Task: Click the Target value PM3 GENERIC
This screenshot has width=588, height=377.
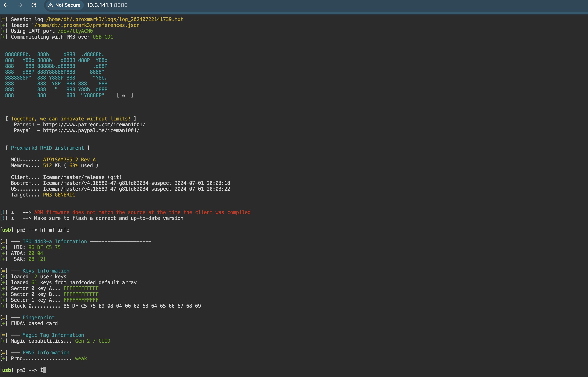Action: click(59, 195)
